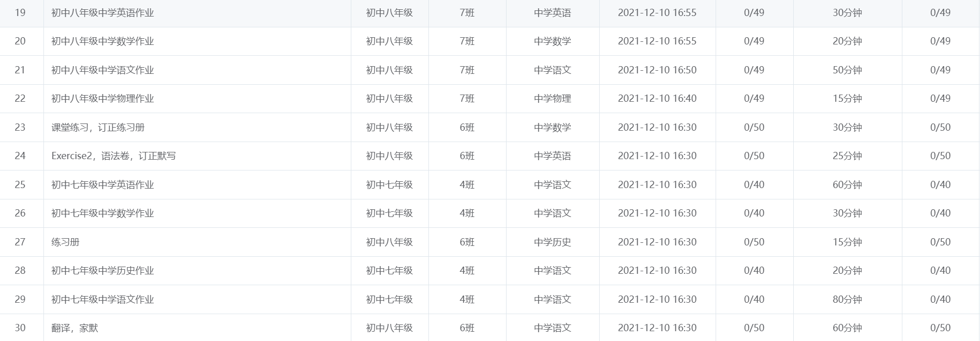Select the 80分钟 duration cell
The height and width of the screenshot is (341, 980).
(847, 300)
